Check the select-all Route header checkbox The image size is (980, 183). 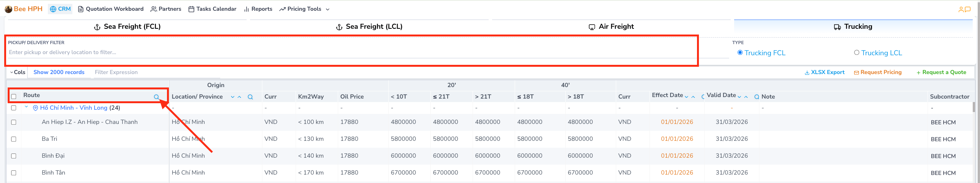[x=14, y=96]
